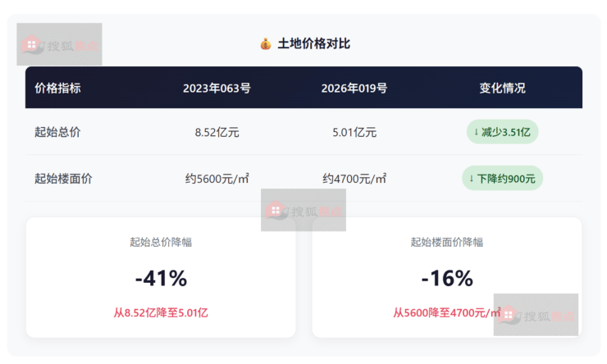
Task: Click the down arrow in 下降约900元 badge
Action: coord(472,178)
